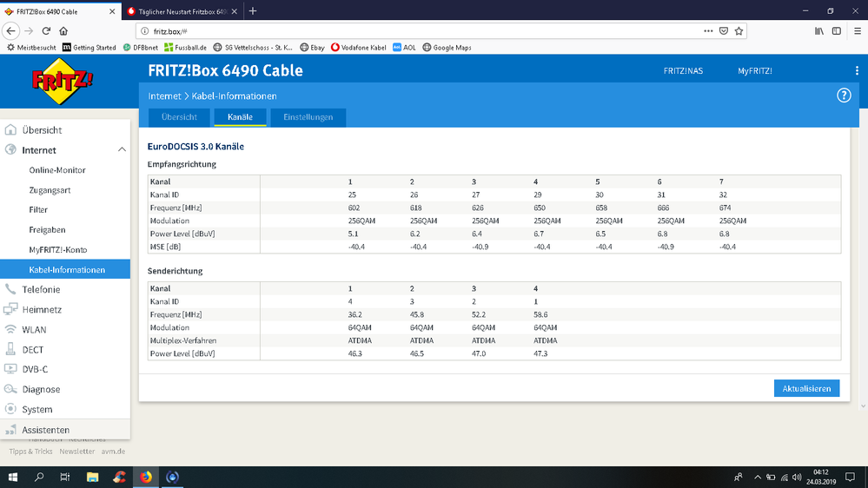The width and height of the screenshot is (868, 488).
Task: Open the MyFRITZ! header link
Action: coord(754,71)
